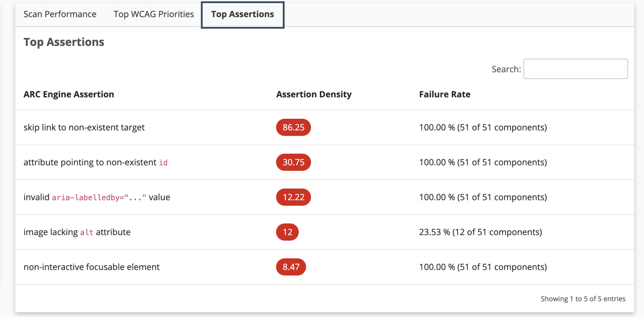
Task: Open the Top WCAG Priorities tab
Action: (154, 14)
